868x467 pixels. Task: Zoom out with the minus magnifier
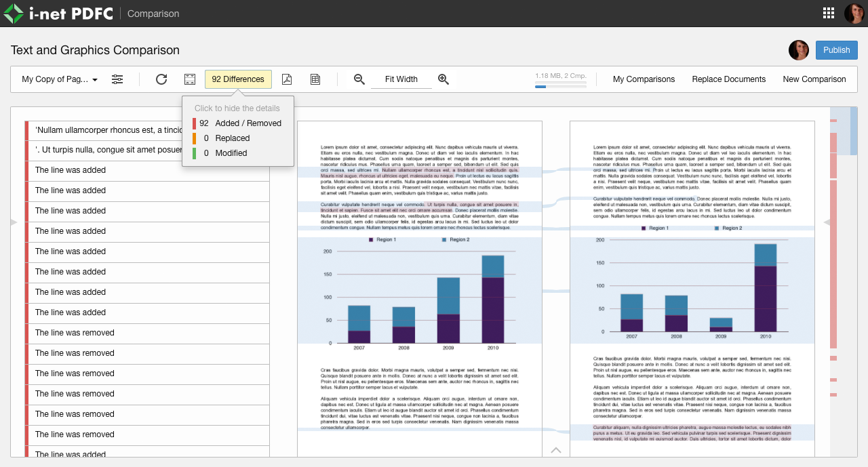click(x=359, y=79)
